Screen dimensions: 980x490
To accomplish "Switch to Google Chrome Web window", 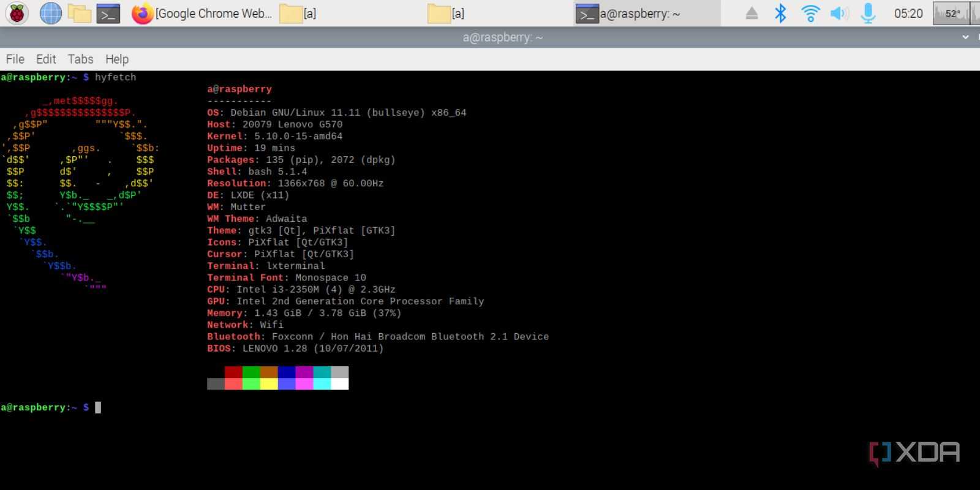I will [x=202, y=13].
